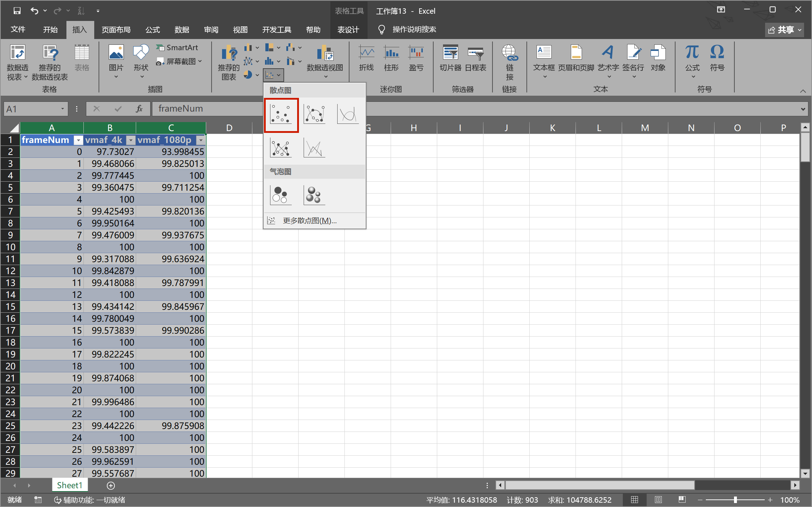Add a new sheet with plus button

click(111, 486)
